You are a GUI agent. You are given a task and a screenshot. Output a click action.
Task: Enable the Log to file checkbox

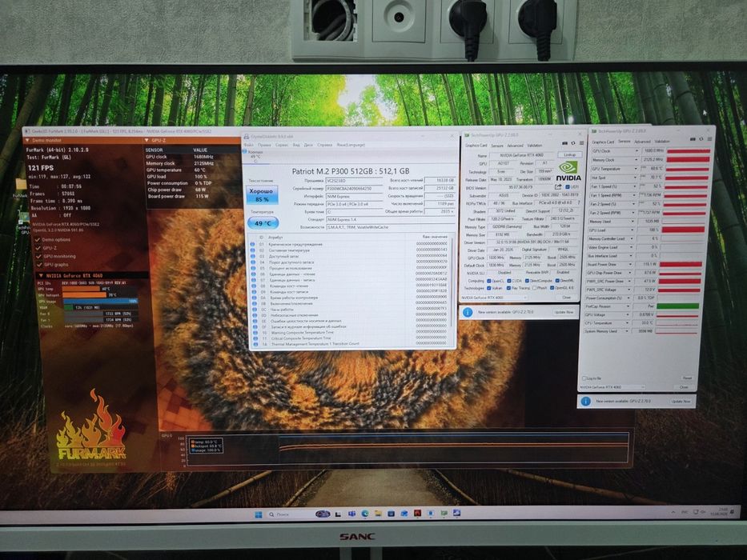point(584,378)
